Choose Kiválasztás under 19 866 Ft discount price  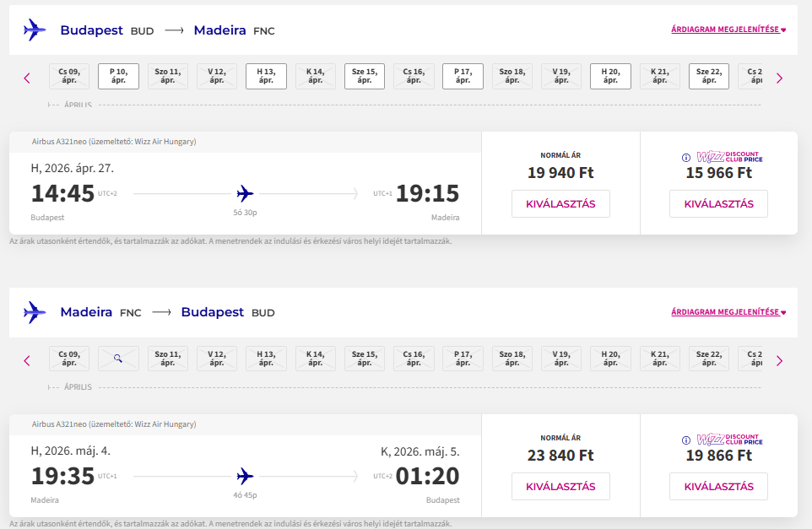point(718,487)
